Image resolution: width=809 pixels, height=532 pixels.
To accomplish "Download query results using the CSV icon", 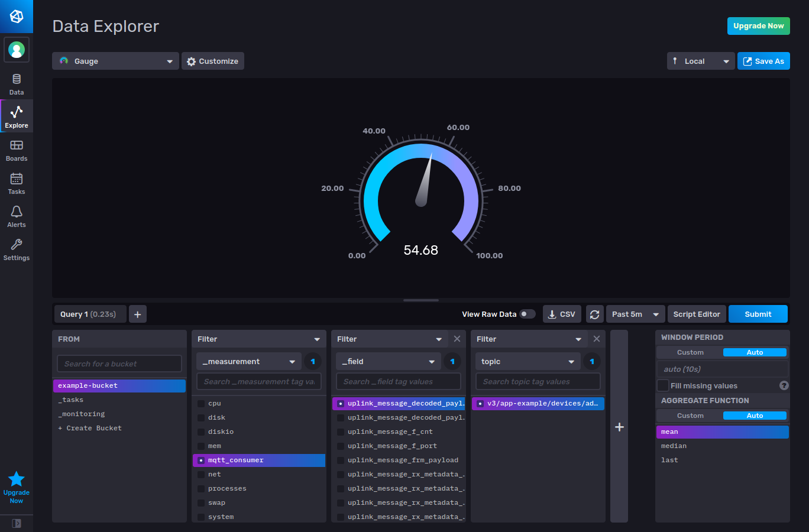I will (x=562, y=314).
